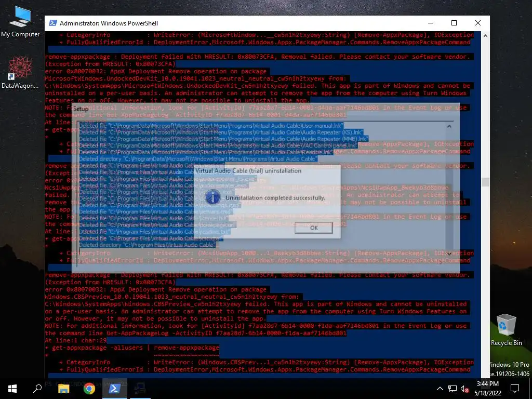
Task: Launch Google Chrome from the taskbar
Action: 89,389
